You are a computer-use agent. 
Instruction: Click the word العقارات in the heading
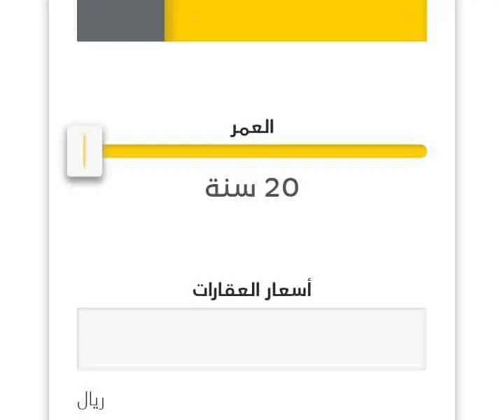[x=226, y=290]
